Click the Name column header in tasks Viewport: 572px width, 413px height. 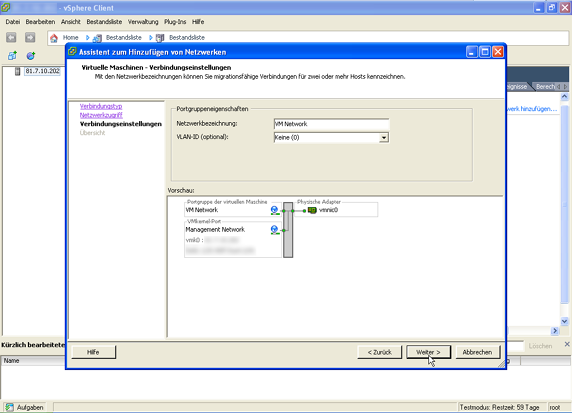point(33,360)
